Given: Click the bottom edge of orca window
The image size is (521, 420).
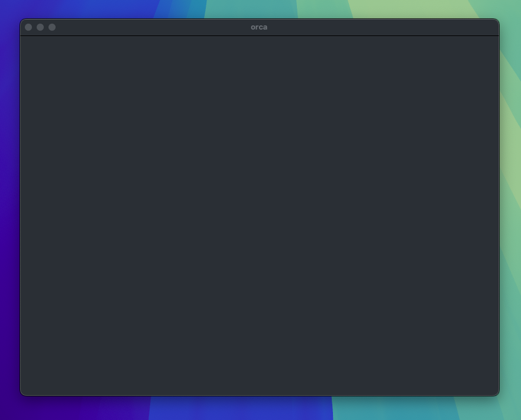Looking at the screenshot, I should pyautogui.click(x=260, y=395).
